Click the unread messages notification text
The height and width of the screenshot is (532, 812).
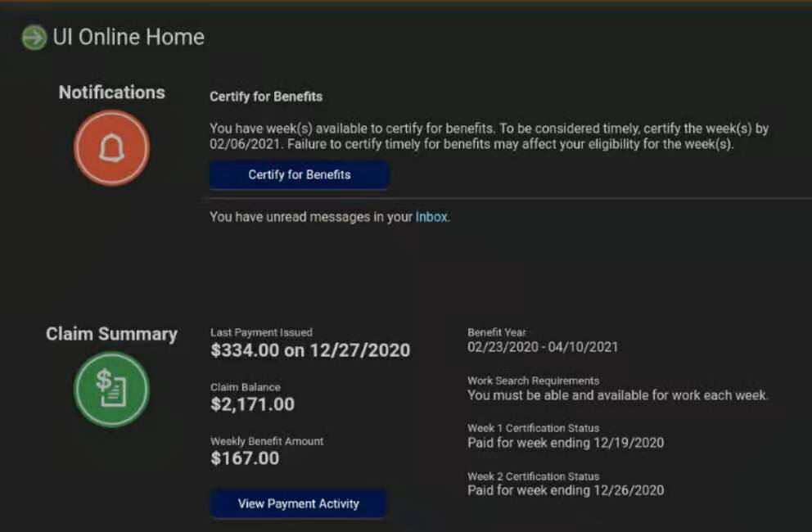311,217
